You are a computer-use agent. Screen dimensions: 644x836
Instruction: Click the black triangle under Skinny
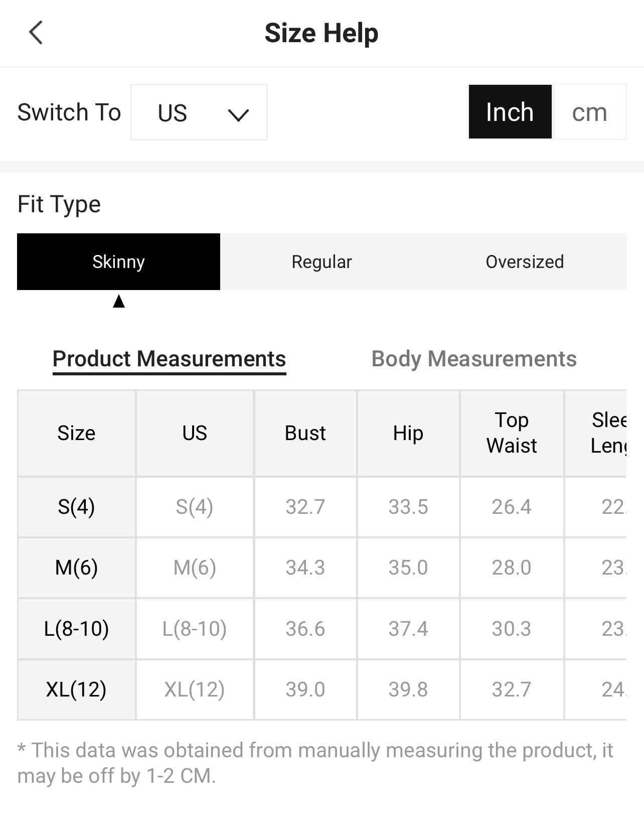coord(119,301)
